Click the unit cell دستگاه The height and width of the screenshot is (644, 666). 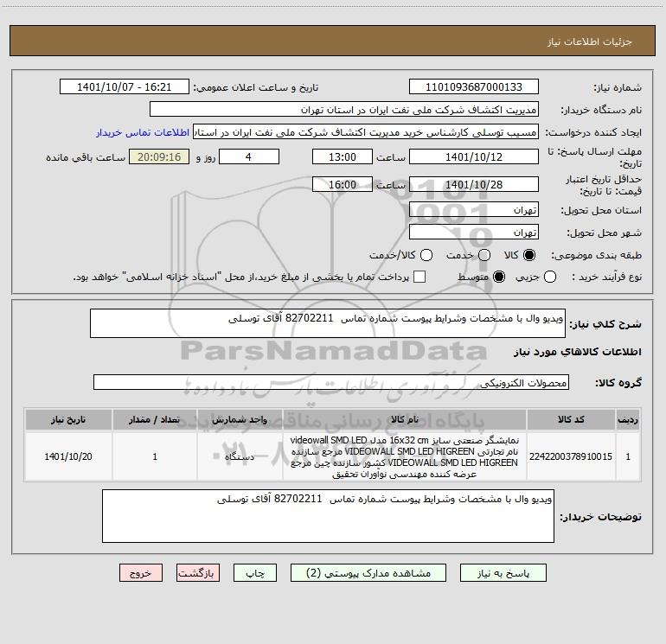click(240, 456)
